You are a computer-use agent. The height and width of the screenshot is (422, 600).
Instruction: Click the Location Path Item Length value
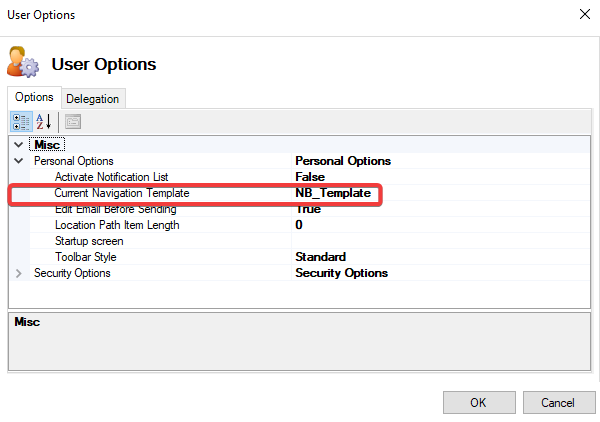tap(299, 225)
